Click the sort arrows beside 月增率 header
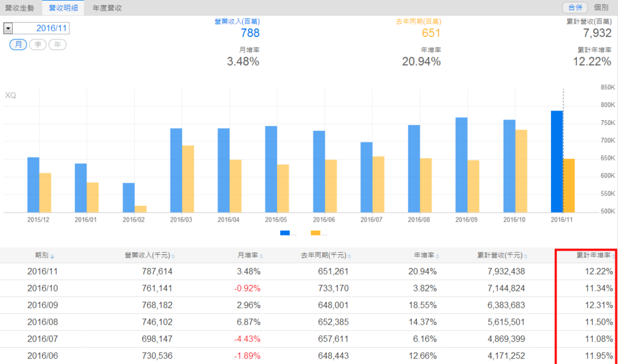Viewport: 618px width, 364px height. click(x=261, y=257)
